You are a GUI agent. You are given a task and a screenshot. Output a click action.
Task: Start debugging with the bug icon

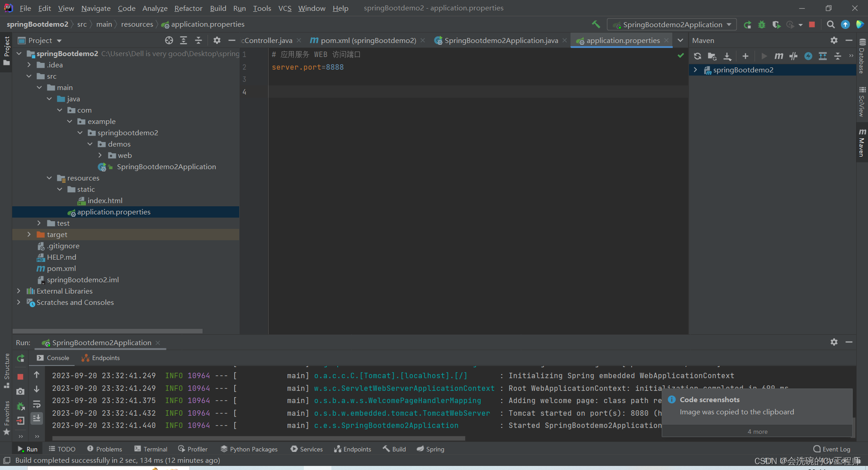point(762,25)
